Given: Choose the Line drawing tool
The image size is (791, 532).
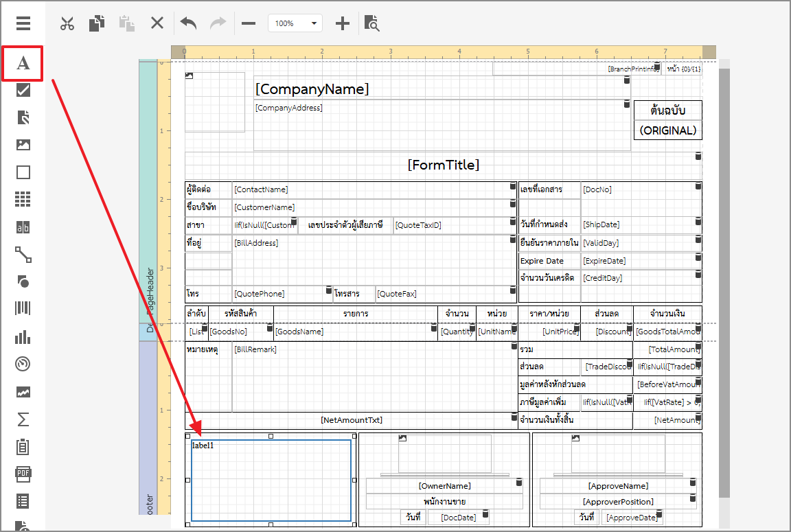Looking at the screenshot, I should [x=23, y=255].
